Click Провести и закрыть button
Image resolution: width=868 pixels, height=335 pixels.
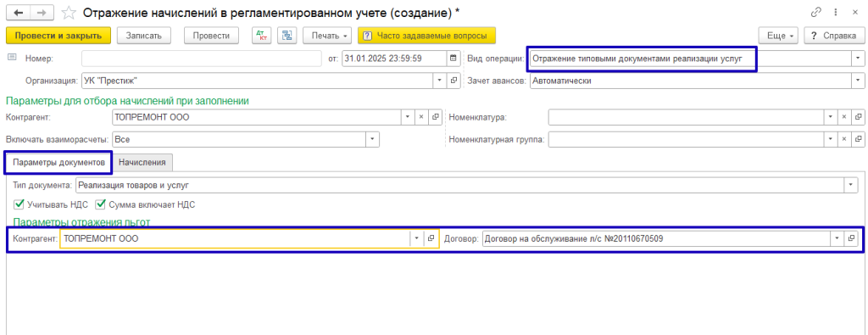pos(58,36)
